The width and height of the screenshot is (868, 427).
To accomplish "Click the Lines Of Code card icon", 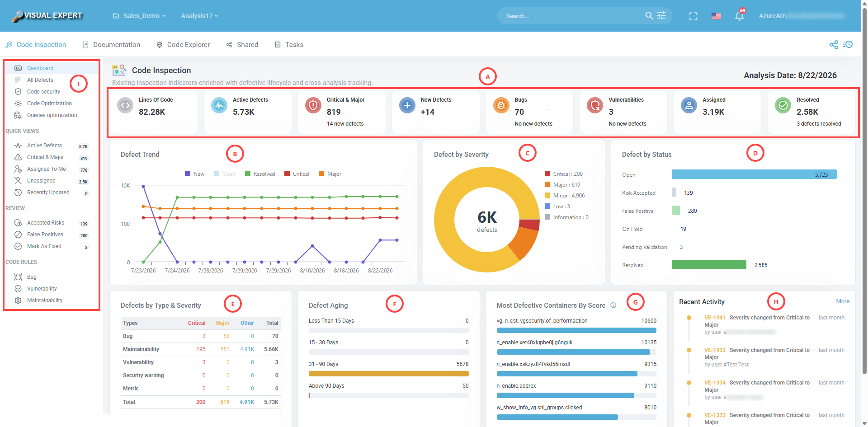I will (125, 106).
